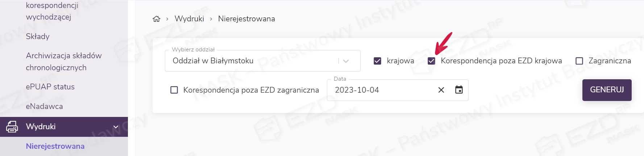Screen dimensions: 644x156
Task: Click the Data input field
Action: point(381,90)
